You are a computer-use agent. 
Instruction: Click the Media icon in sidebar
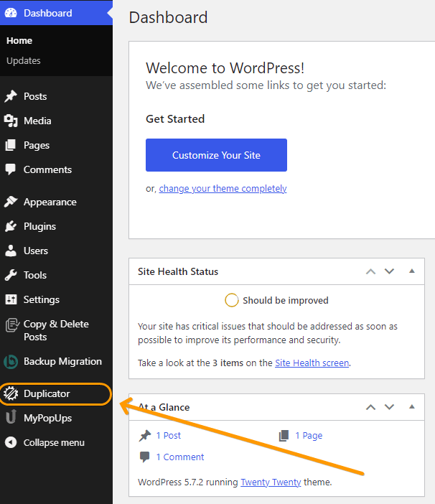[x=11, y=121]
